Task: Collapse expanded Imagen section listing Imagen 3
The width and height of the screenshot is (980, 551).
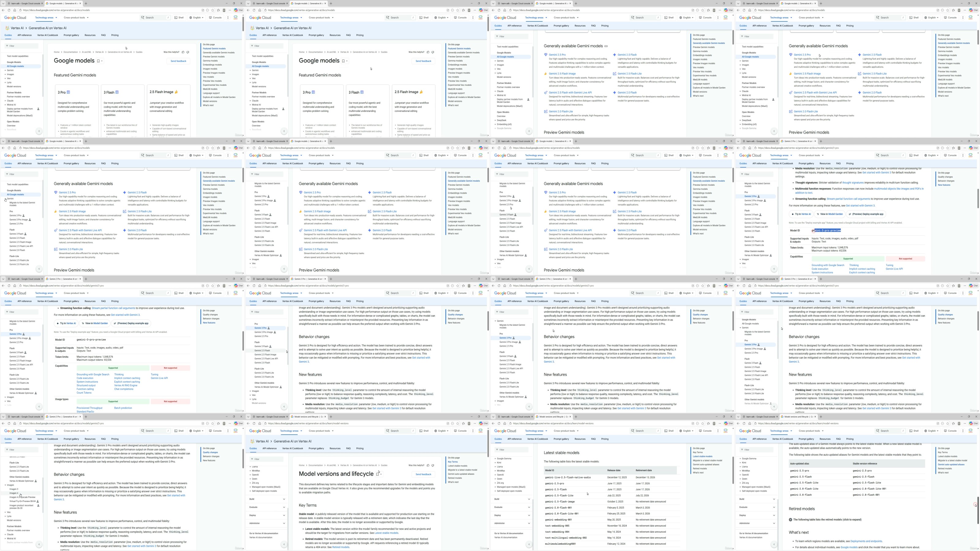Action: (6, 485)
